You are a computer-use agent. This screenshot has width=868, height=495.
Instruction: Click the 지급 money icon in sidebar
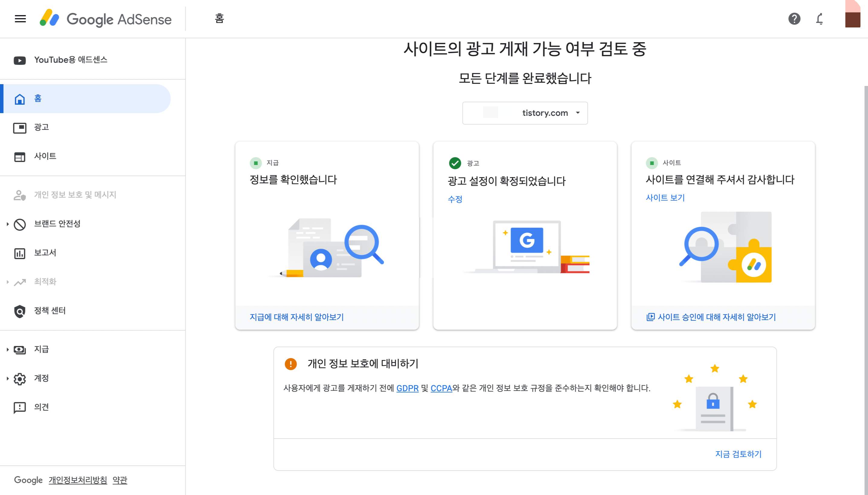[20, 350]
